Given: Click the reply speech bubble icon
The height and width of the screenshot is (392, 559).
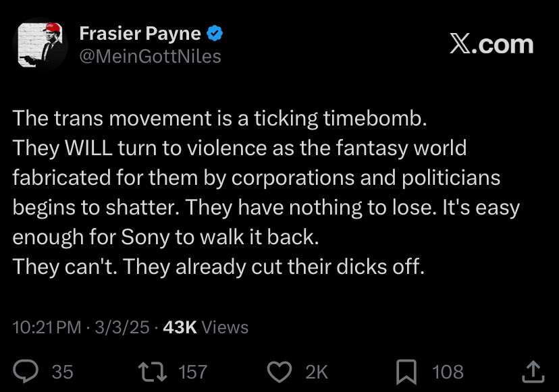Looking at the screenshot, I should [25, 371].
